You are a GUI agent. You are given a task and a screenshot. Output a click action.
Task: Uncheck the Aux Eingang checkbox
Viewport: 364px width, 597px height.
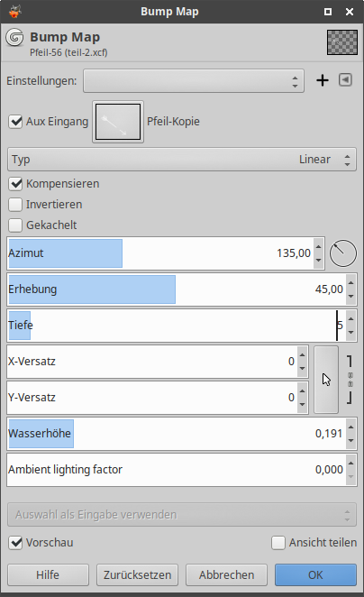(15, 122)
